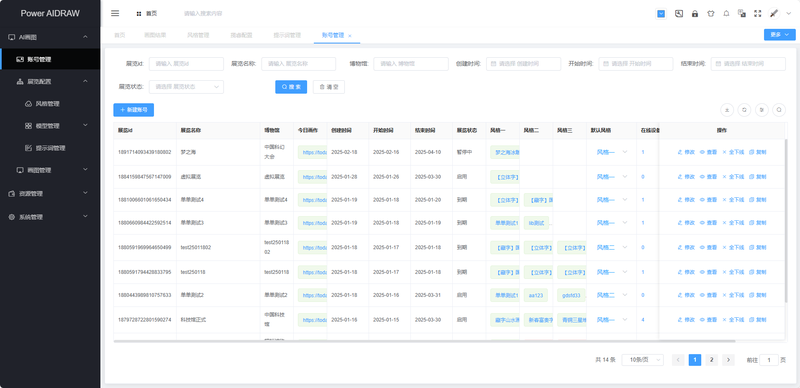800x388 pixels.
Task: Click 复制 in the 单单测试3 row
Action: click(x=758, y=223)
